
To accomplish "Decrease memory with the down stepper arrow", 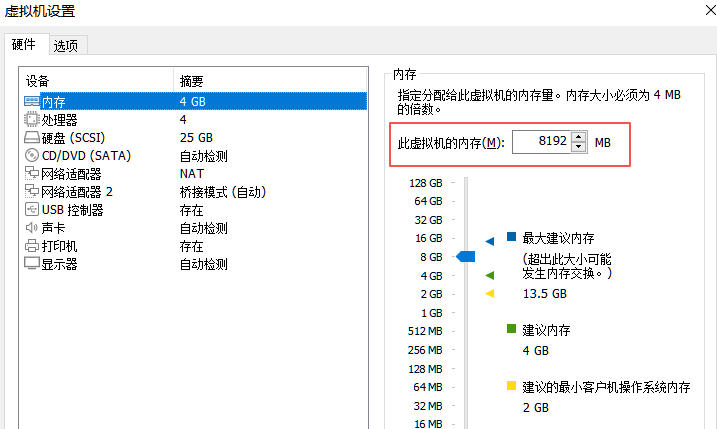I will tap(579, 148).
